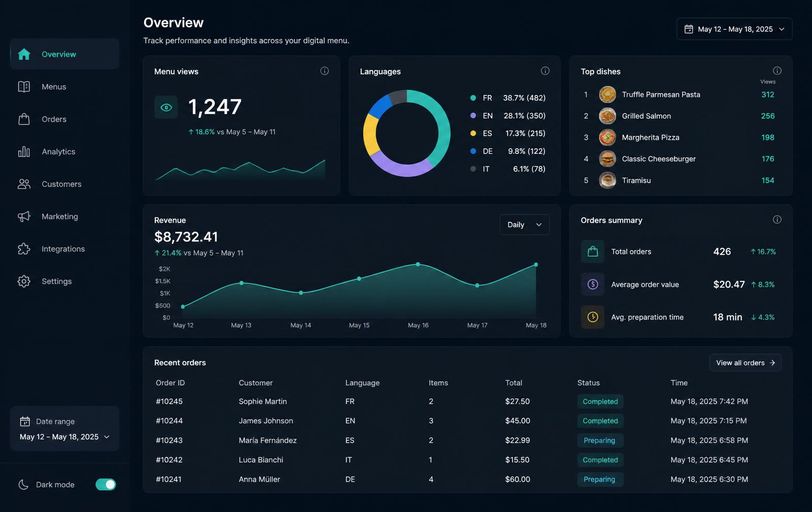812x512 pixels.
Task: Click the home icon beside Overview
Action: point(24,54)
